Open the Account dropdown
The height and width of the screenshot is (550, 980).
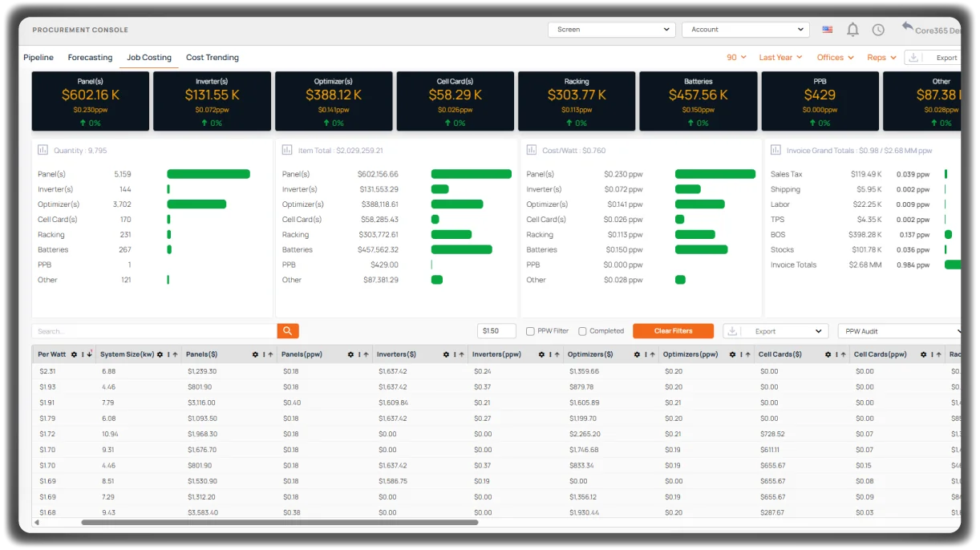point(745,30)
